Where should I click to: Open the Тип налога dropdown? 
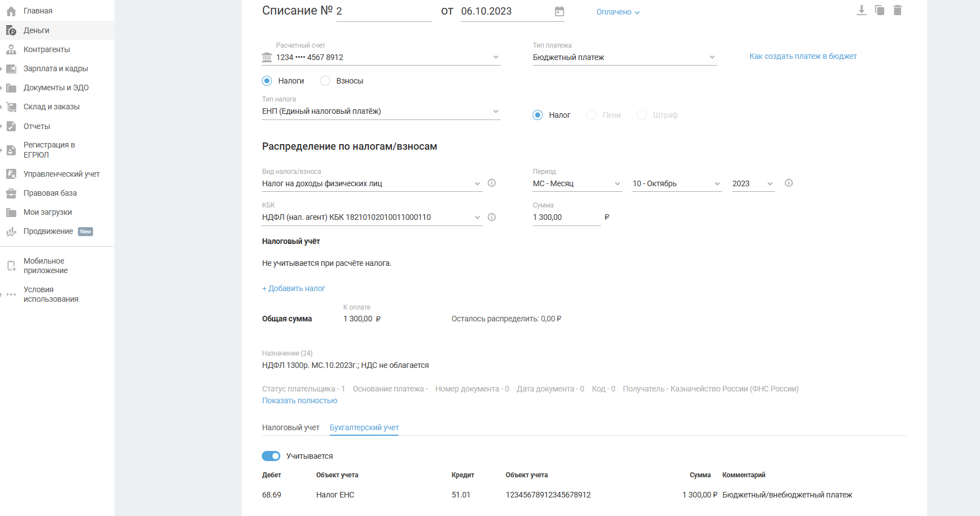click(x=381, y=111)
